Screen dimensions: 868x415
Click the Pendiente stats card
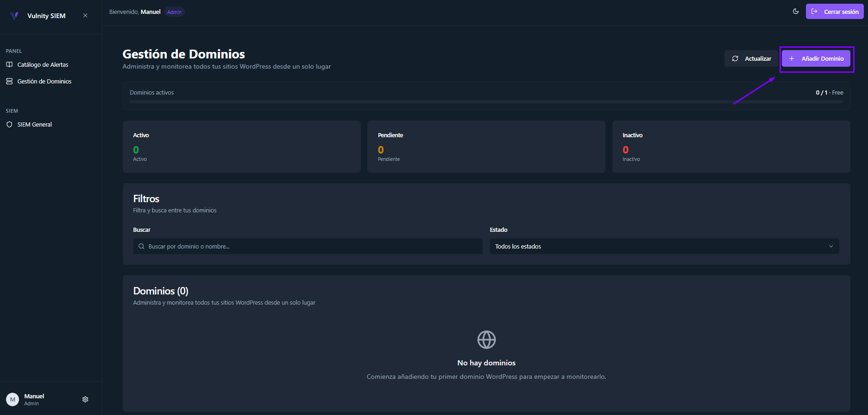click(486, 147)
